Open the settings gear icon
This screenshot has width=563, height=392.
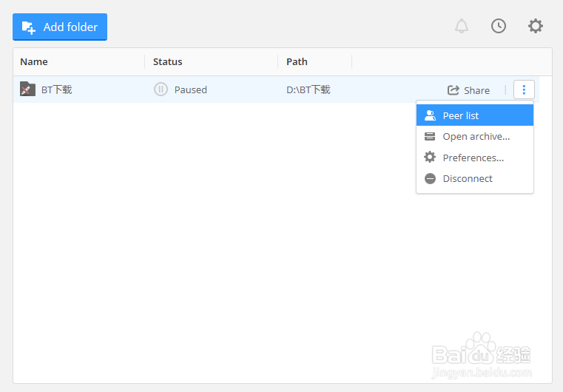[536, 26]
